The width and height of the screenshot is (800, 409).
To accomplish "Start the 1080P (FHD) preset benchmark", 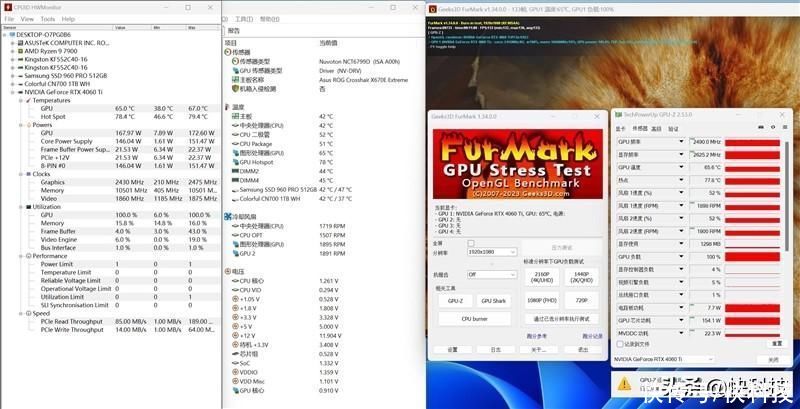I will [x=541, y=300].
